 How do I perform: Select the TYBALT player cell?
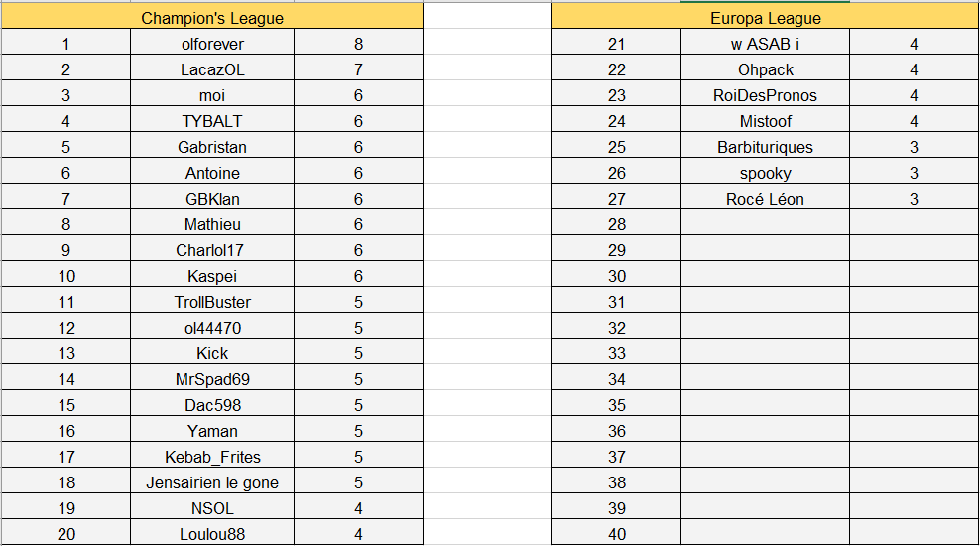tap(212, 121)
